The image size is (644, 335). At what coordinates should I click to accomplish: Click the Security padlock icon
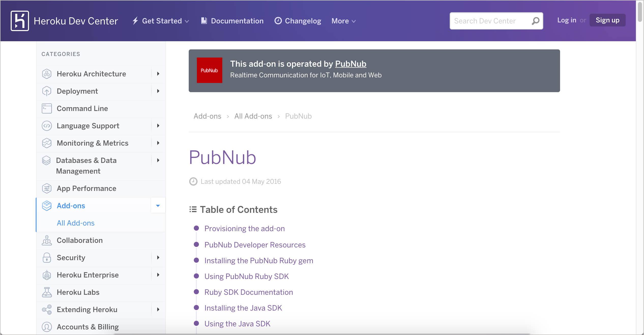tap(47, 258)
